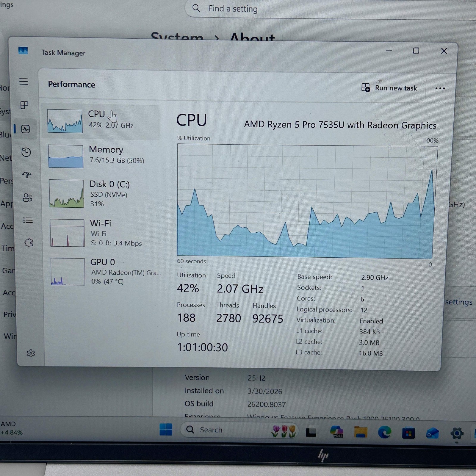
Task: Select the Wi-Fi performance entry
Action: (102, 233)
